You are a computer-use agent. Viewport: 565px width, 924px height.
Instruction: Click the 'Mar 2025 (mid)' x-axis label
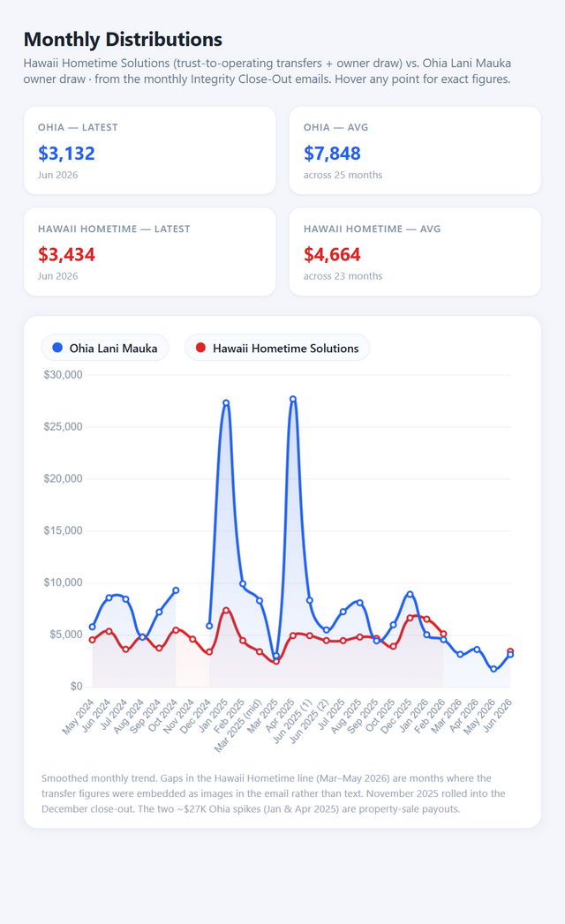pyautogui.click(x=238, y=725)
